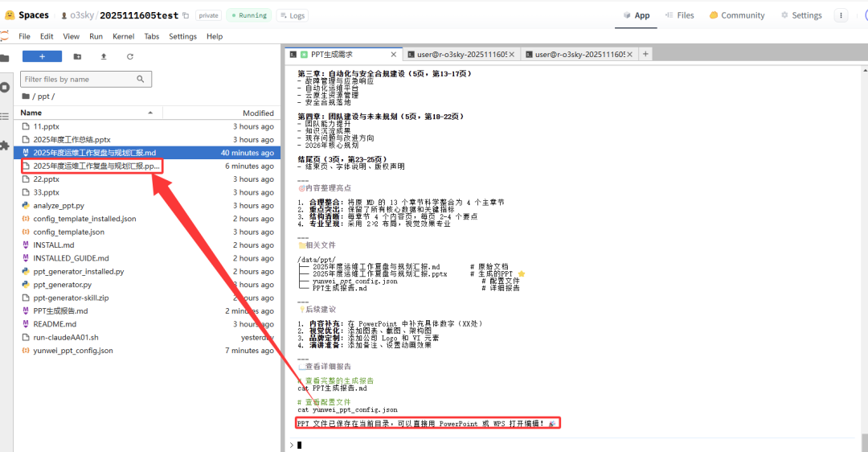Viewport: 868px width, 452px height.
Task: Click the search magnifier in filter box
Action: [141, 79]
